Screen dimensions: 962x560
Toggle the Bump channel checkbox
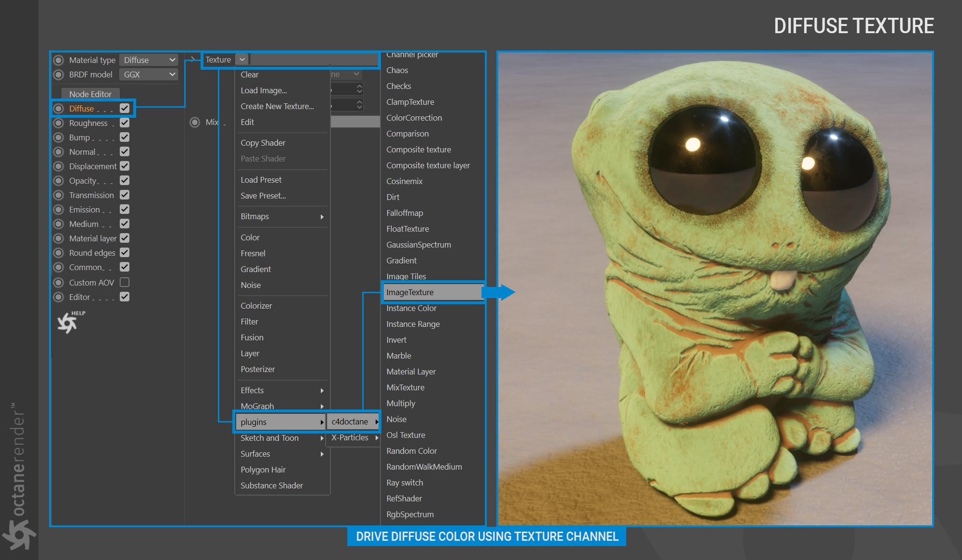pos(125,137)
